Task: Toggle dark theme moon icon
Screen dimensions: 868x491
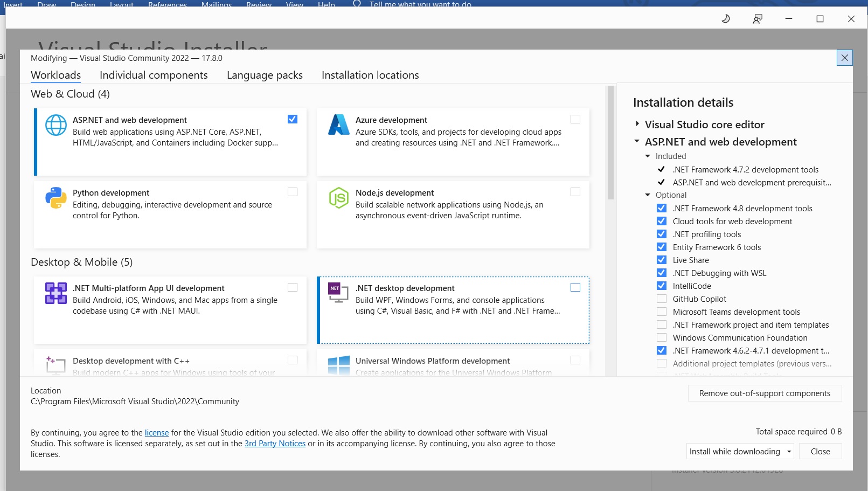Action: click(726, 19)
